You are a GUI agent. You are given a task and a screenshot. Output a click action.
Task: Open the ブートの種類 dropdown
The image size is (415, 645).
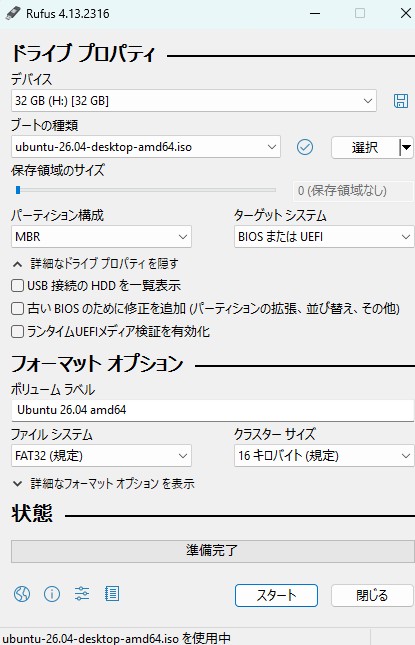pos(146,147)
